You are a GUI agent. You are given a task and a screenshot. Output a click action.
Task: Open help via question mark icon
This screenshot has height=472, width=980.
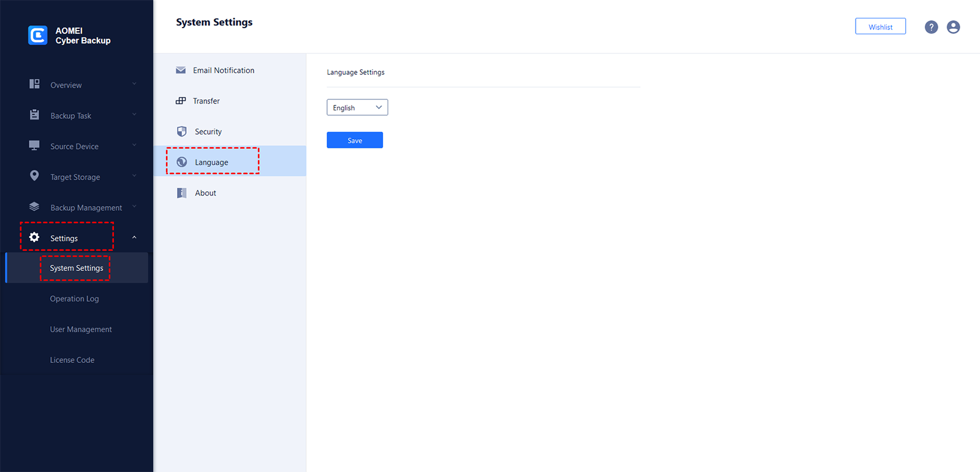click(x=931, y=27)
